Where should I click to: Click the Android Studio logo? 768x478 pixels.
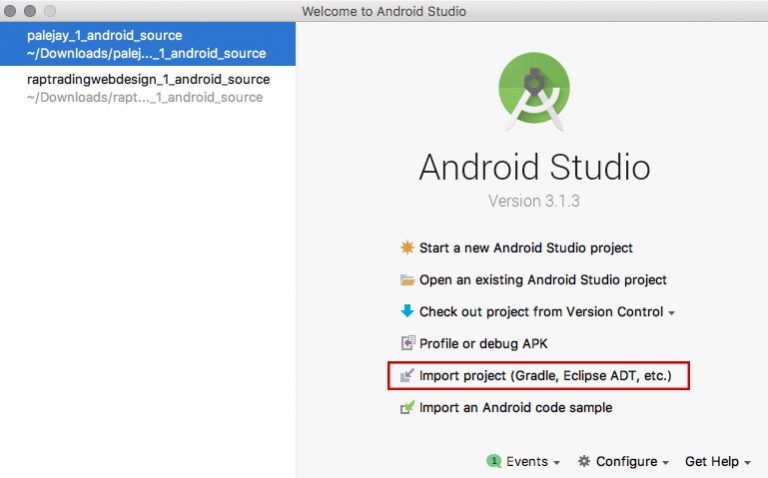533,90
